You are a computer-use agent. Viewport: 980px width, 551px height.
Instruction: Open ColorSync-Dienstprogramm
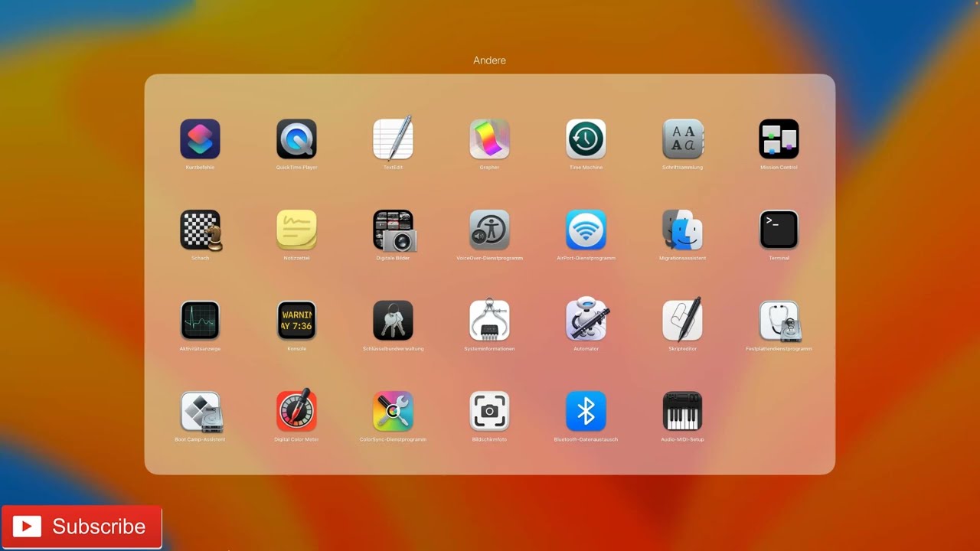[x=393, y=412]
